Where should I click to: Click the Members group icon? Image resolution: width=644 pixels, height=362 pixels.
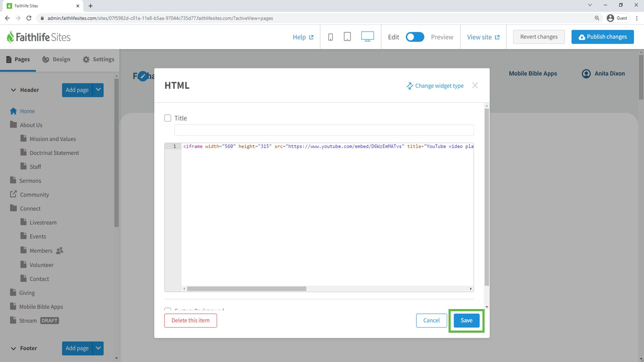click(59, 250)
